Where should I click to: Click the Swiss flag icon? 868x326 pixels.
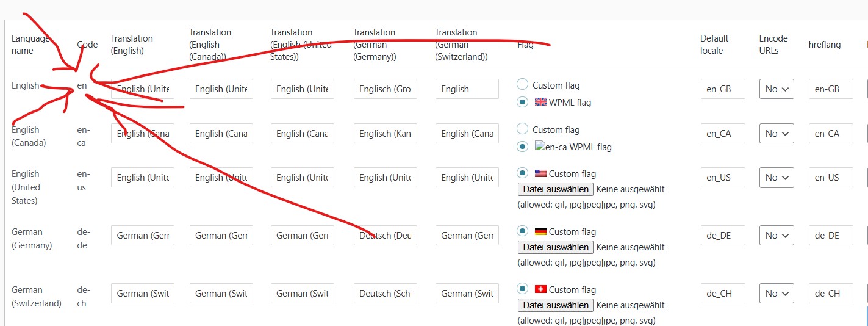[540, 289]
